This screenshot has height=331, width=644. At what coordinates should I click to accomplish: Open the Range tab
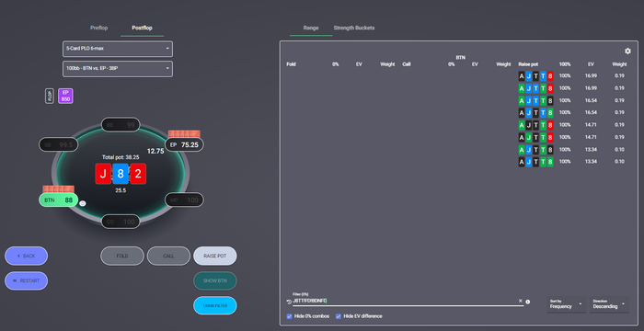tap(311, 28)
